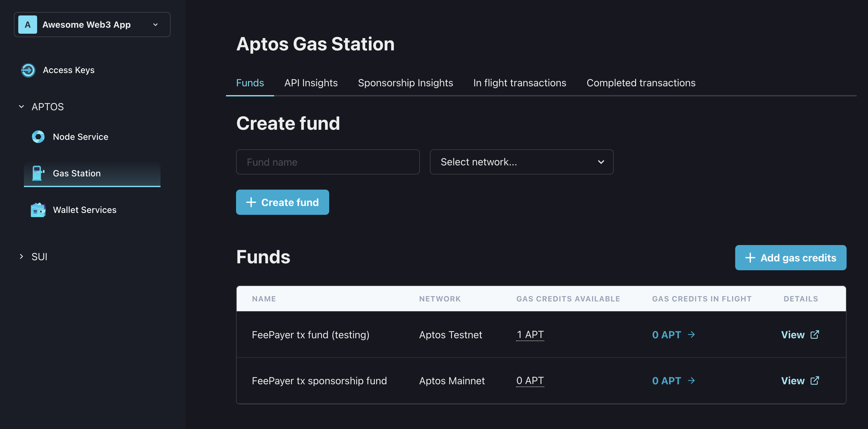868x429 pixels.
Task: Click external link icon for testing fund
Action: pyautogui.click(x=815, y=335)
